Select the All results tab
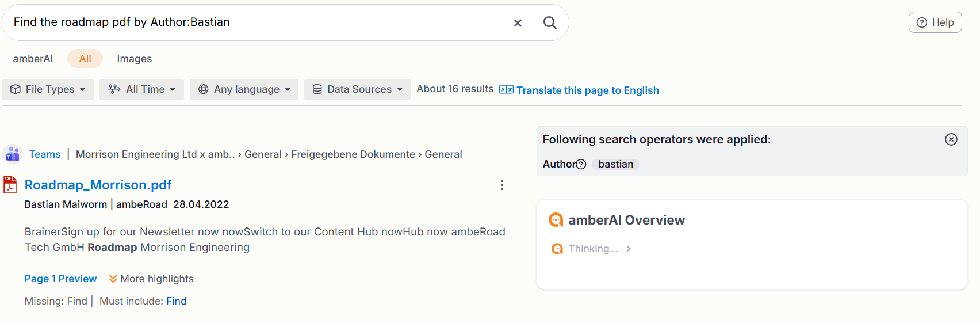980x323 pixels. pyautogui.click(x=85, y=59)
